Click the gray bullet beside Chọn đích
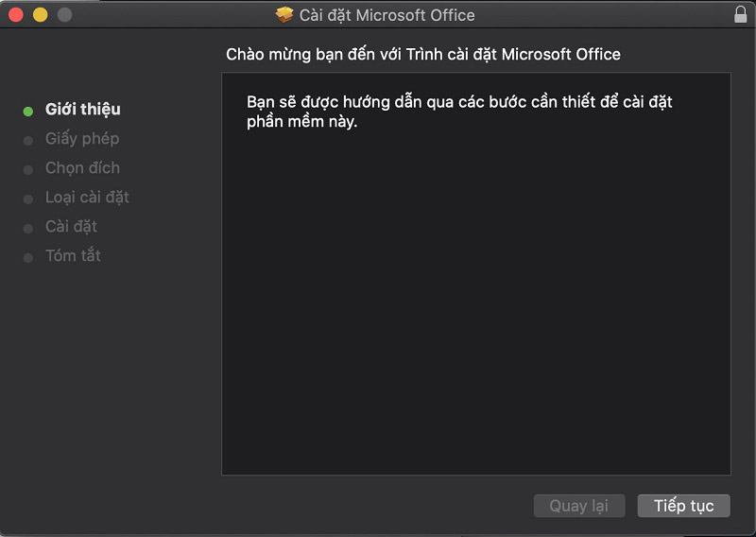The height and width of the screenshot is (537, 756). click(x=28, y=169)
